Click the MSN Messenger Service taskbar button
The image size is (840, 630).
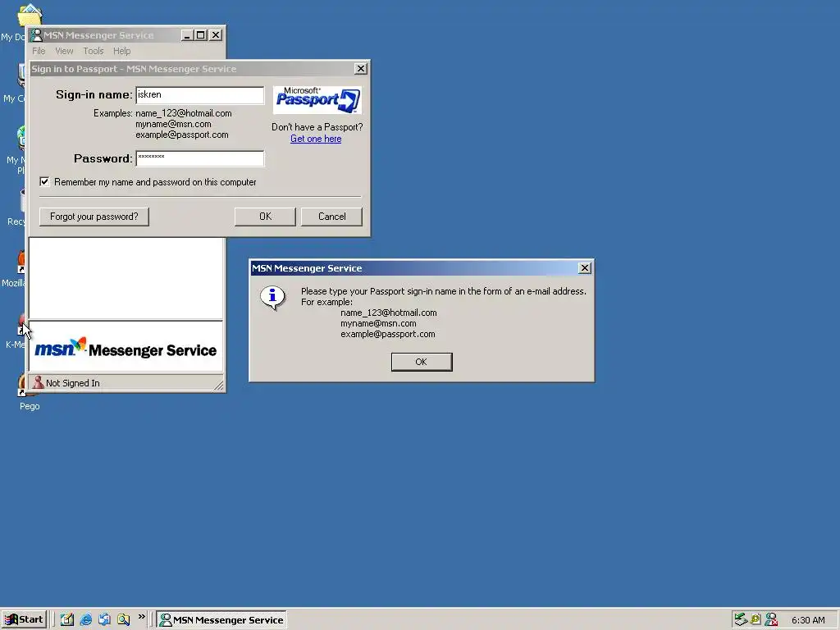coord(221,620)
